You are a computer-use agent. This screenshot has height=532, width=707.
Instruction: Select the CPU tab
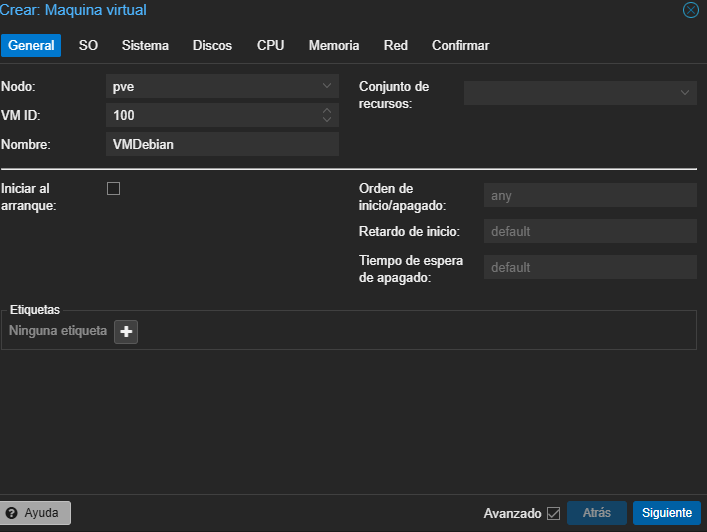[x=270, y=46]
